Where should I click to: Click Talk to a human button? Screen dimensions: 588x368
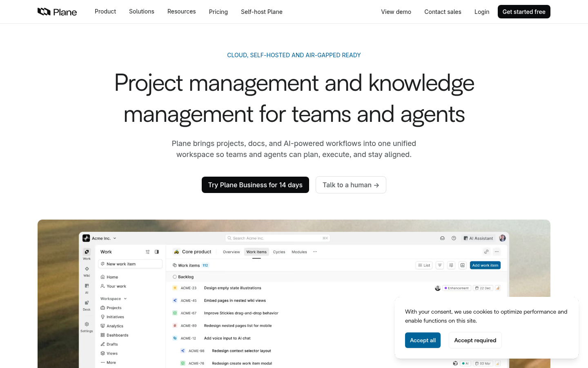351,185
